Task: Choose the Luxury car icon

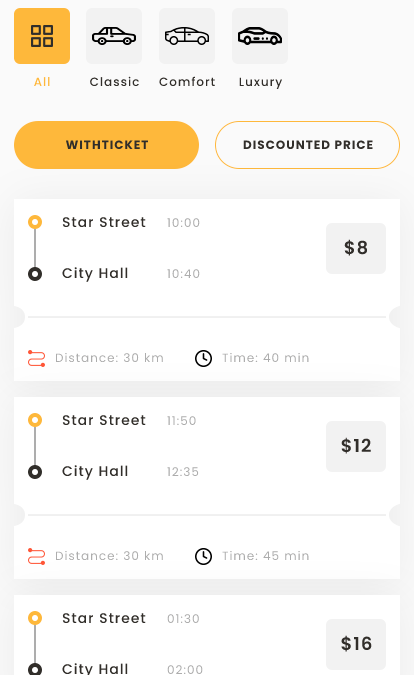Action: (260, 36)
